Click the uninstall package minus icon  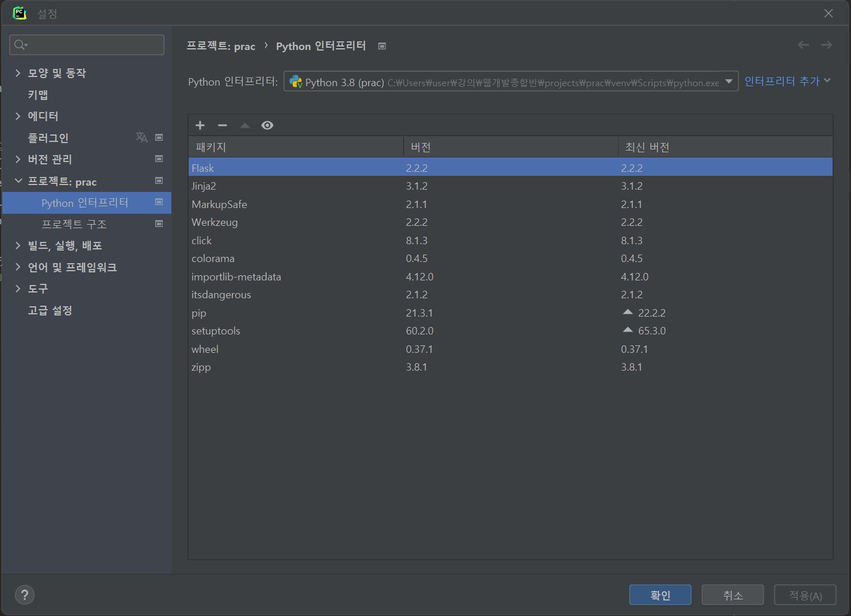pyautogui.click(x=223, y=125)
